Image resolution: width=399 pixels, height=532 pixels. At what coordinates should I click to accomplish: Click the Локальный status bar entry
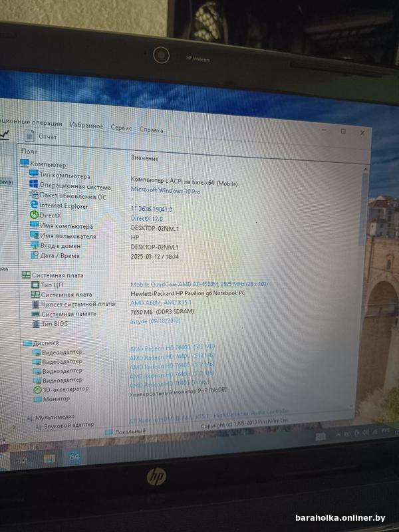coord(126,432)
